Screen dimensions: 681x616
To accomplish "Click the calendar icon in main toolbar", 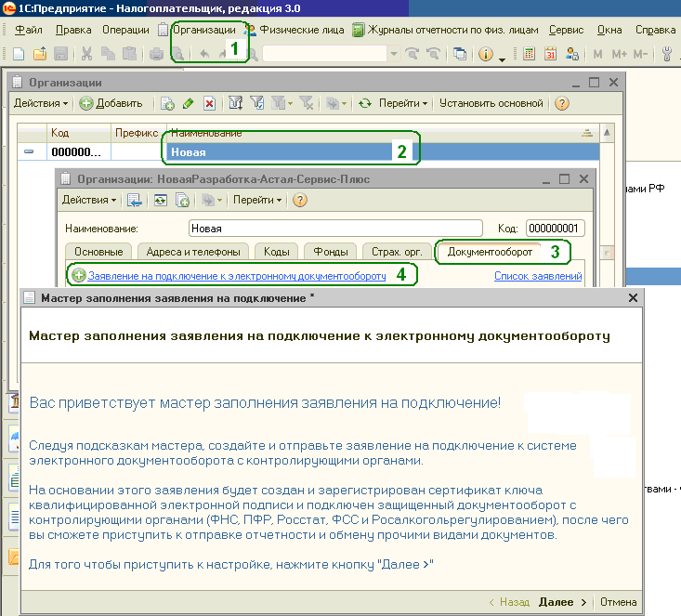I will [x=550, y=54].
